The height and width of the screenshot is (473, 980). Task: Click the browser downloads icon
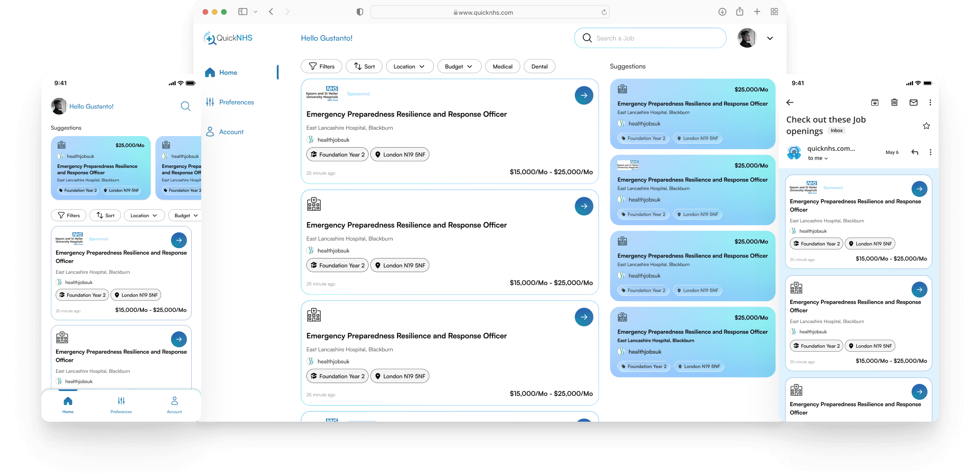point(722,12)
